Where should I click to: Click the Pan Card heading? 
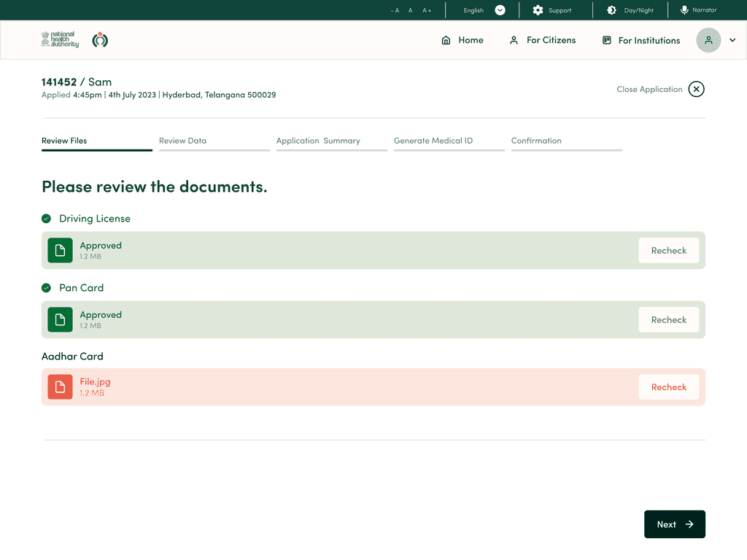(x=82, y=287)
